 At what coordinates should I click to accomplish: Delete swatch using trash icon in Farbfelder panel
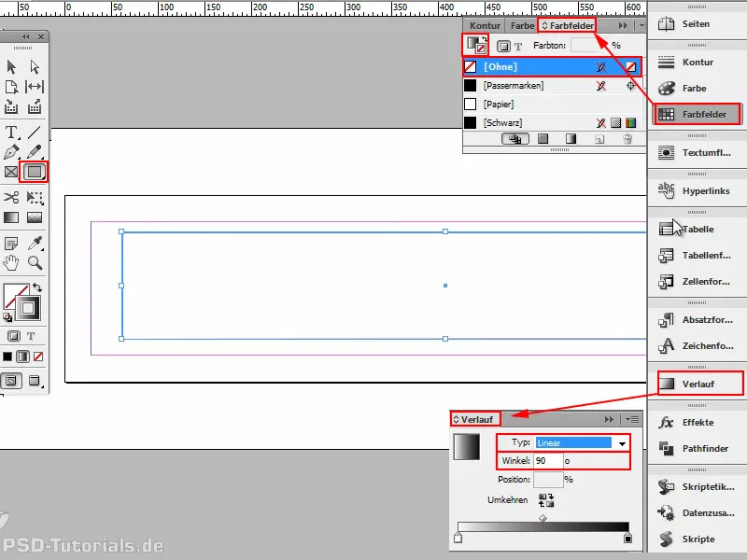(x=627, y=139)
